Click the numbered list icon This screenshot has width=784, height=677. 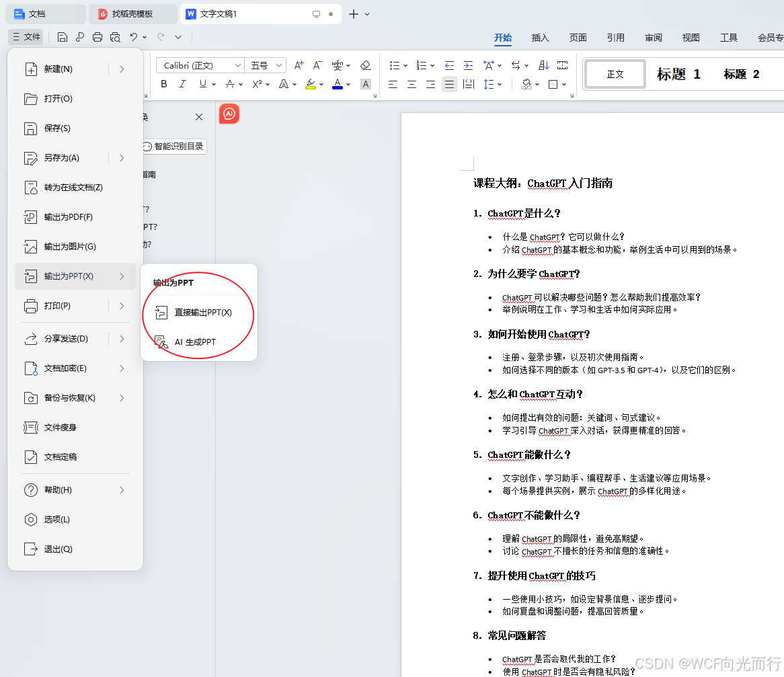422,65
